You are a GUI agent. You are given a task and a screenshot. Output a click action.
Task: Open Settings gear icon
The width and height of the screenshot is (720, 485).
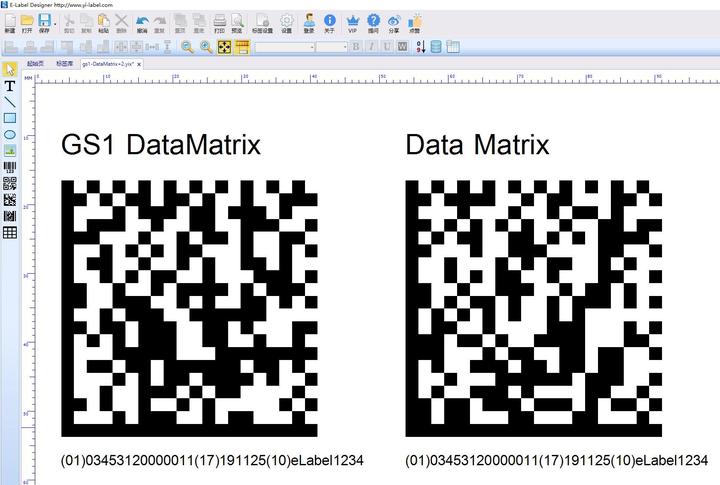tap(287, 23)
